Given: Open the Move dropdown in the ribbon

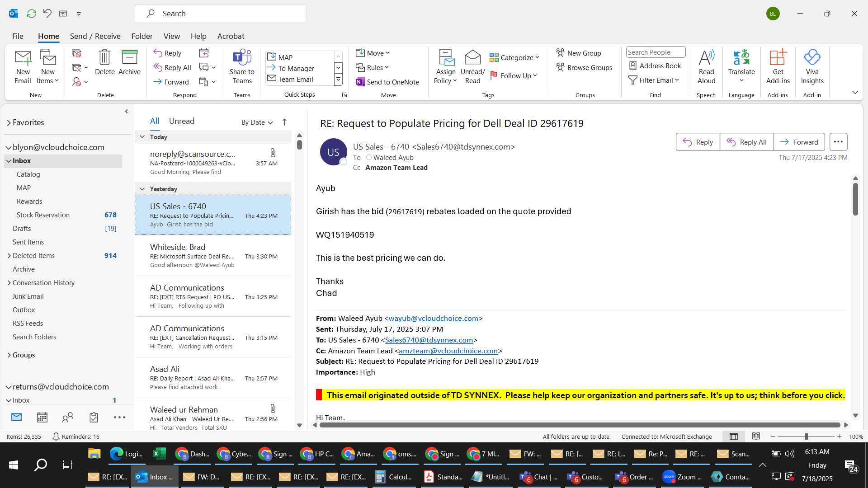Looking at the screenshot, I should (373, 53).
